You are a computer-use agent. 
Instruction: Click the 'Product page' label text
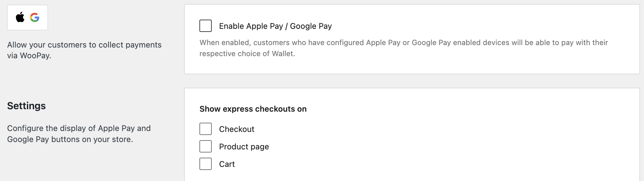click(x=244, y=147)
